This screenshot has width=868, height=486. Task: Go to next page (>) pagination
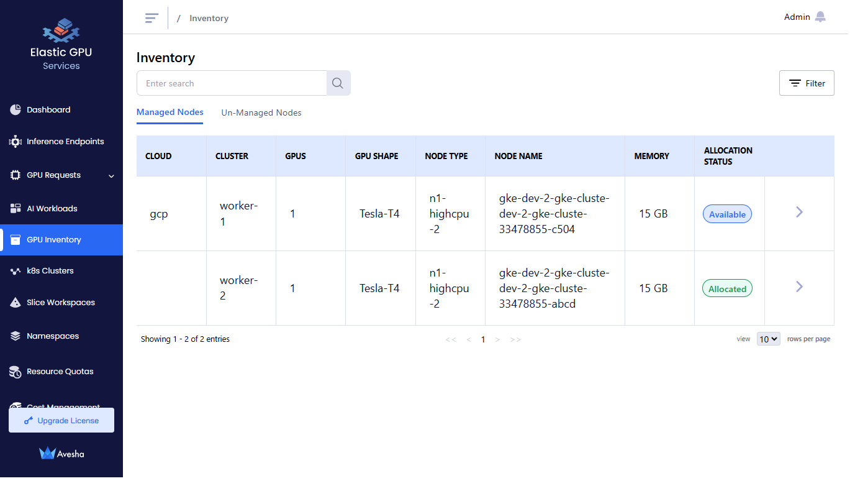click(x=497, y=340)
